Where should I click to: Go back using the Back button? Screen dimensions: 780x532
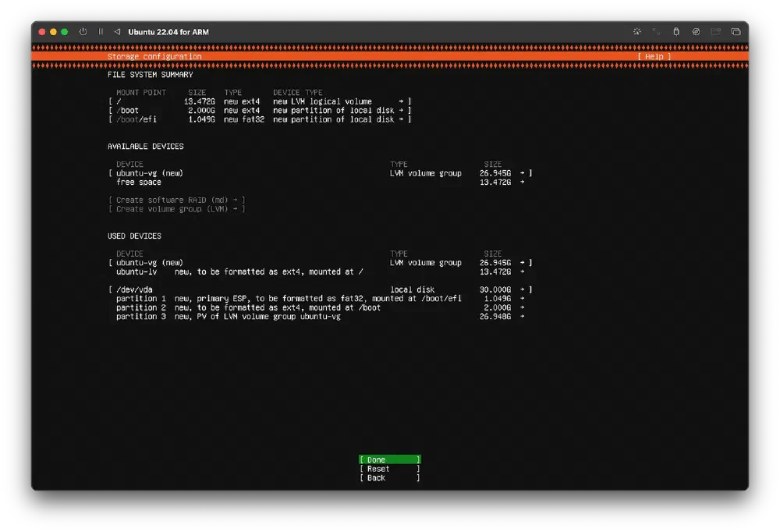[x=388, y=478]
